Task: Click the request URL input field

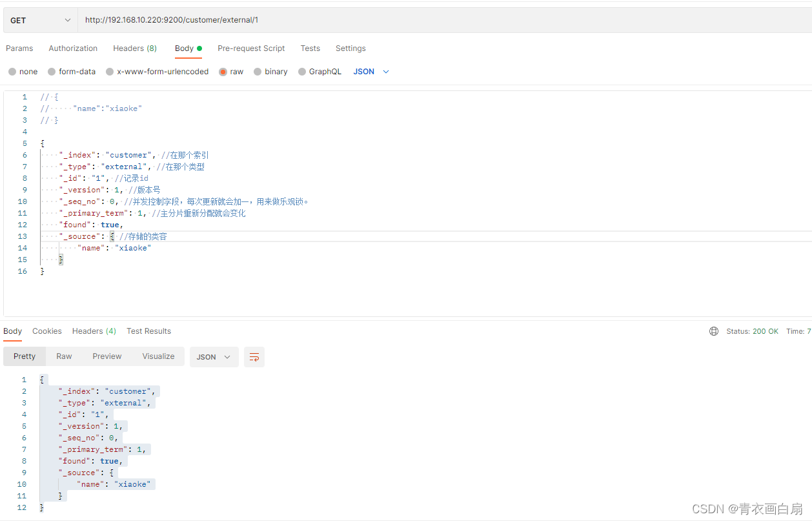Action: pyautogui.click(x=445, y=20)
